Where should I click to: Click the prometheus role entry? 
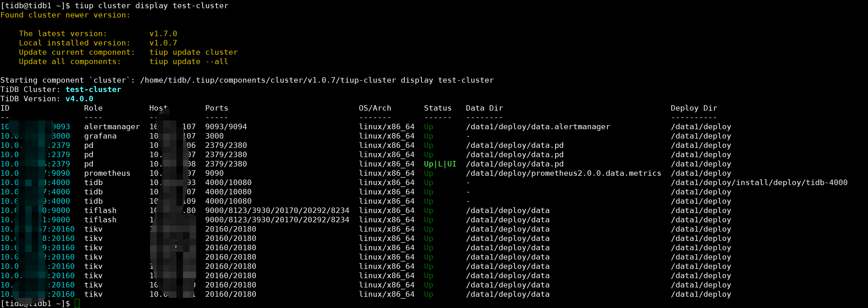pos(107,173)
